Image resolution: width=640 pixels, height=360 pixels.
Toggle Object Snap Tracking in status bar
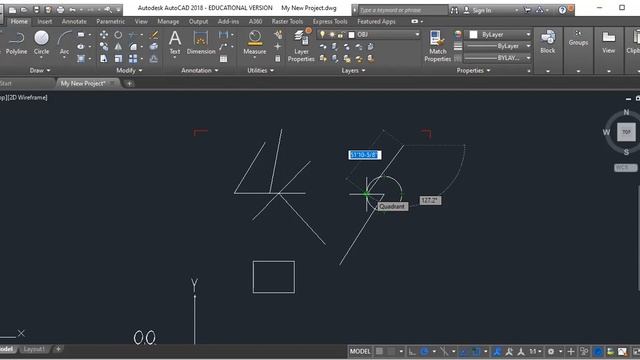[x=464, y=351]
